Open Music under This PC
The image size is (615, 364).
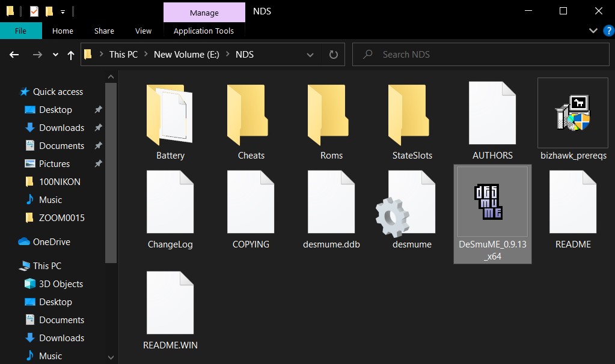43,356
